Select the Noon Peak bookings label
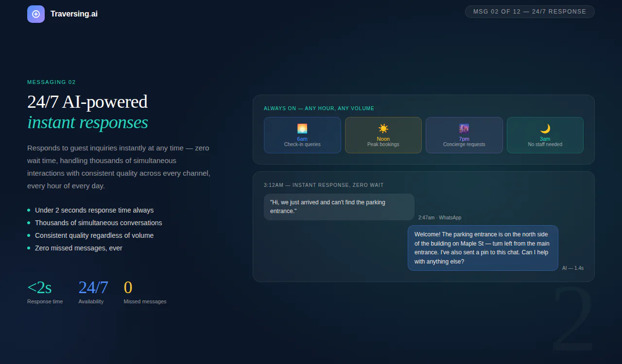Viewport: 622px width, 364px height. coord(383,142)
